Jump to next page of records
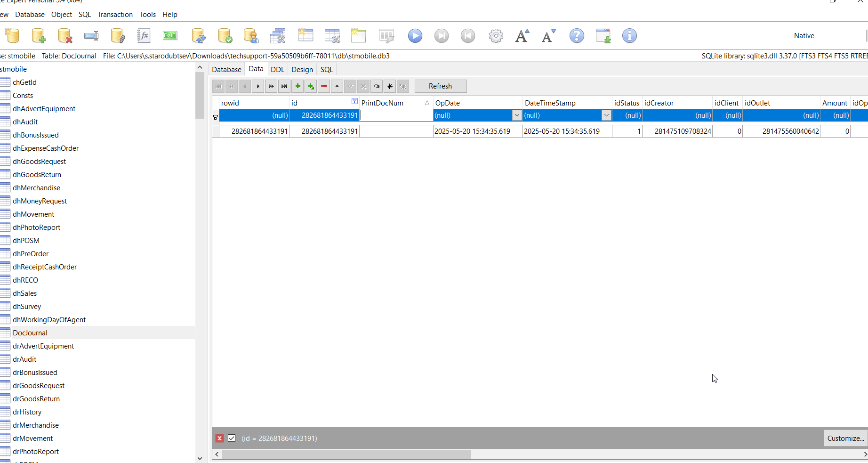 (x=271, y=86)
